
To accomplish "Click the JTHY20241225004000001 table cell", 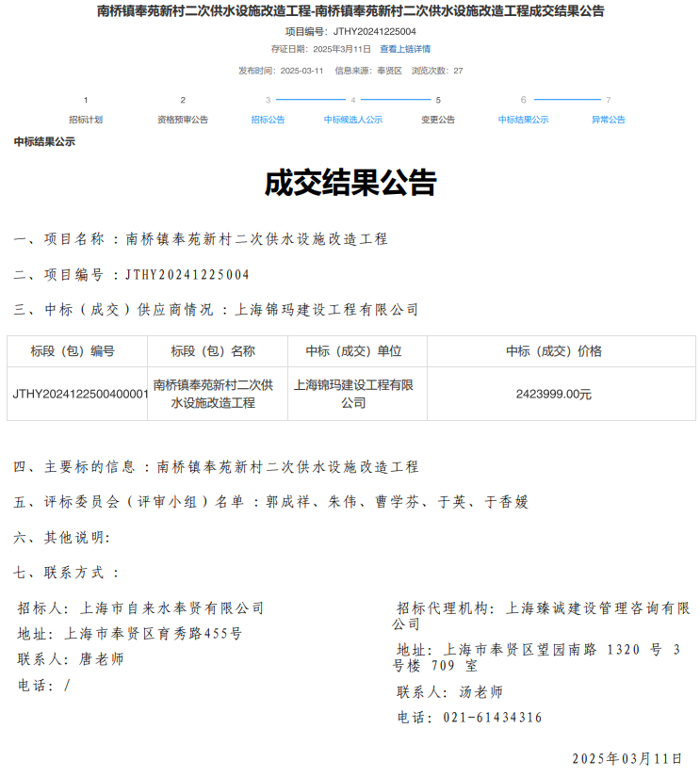I will tap(79, 394).
